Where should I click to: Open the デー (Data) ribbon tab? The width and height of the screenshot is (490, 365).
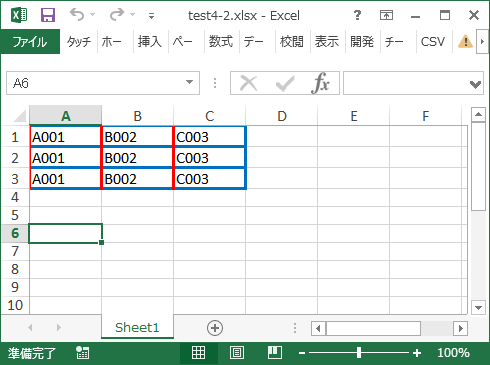[x=253, y=42]
